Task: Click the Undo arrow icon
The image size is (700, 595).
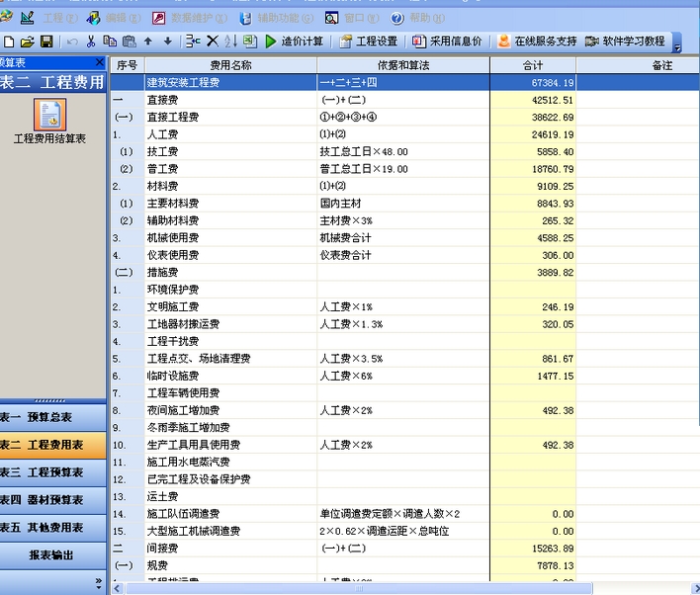Action: click(x=72, y=42)
